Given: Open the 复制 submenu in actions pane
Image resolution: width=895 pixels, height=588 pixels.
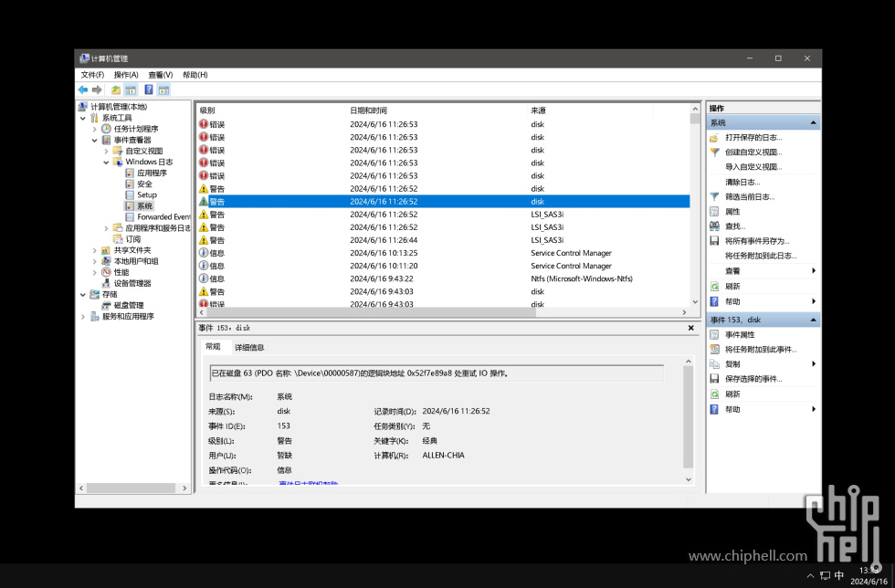Looking at the screenshot, I should pos(732,364).
